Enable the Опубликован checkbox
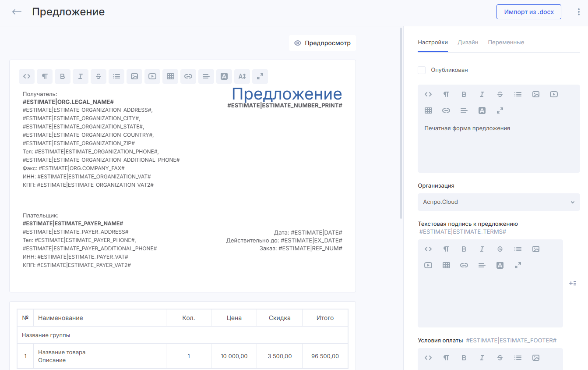This screenshot has width=588, height=370. (422, 70)
